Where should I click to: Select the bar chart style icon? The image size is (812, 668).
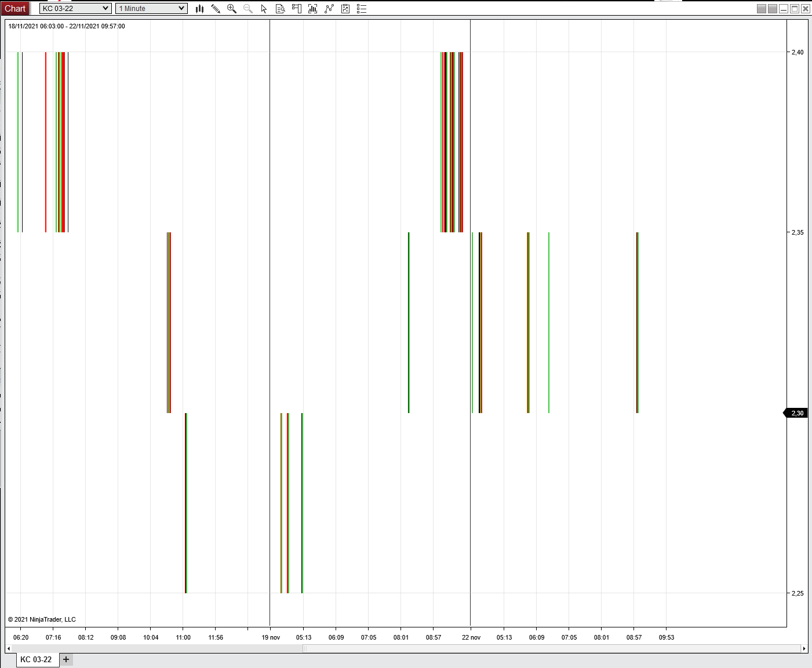[199, 9]
